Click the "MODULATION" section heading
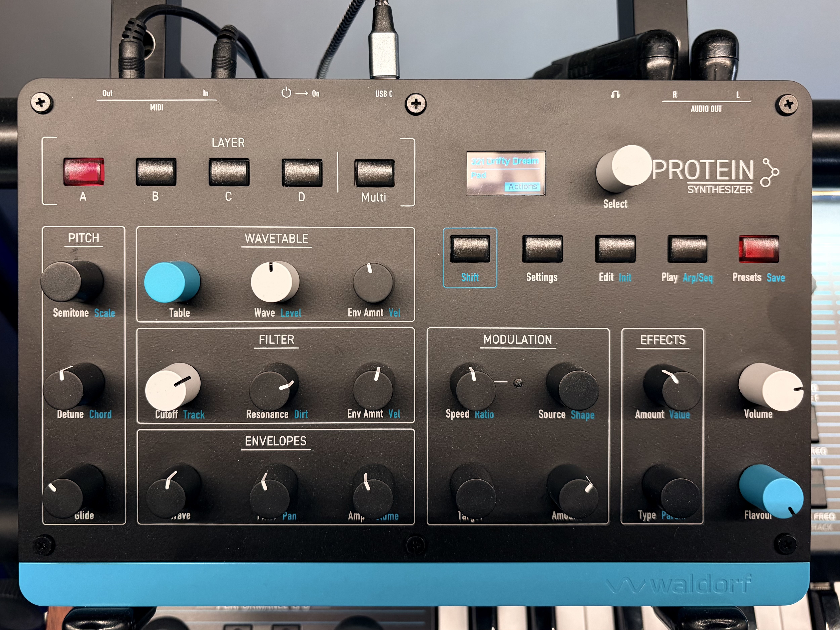Viewport: 840px width, 630px height. click(x=518, y=340)
